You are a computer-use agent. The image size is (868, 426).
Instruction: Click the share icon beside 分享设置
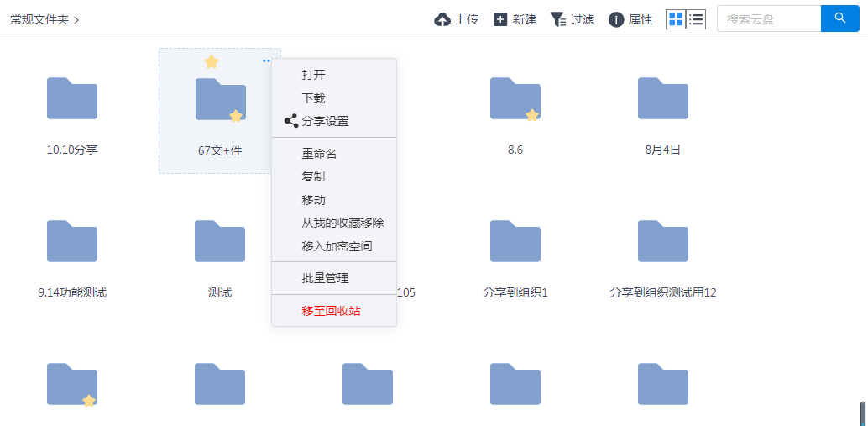click(x=291, y=121)
